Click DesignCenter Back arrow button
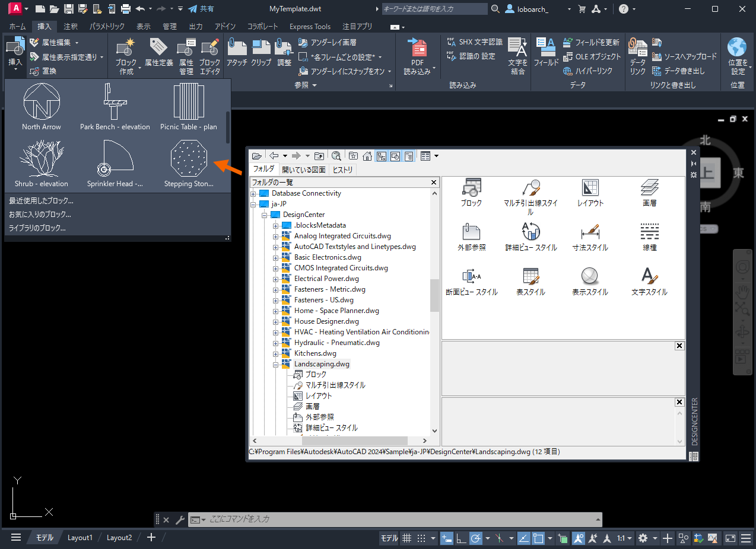756x549 pixels. tap(274, 156)
